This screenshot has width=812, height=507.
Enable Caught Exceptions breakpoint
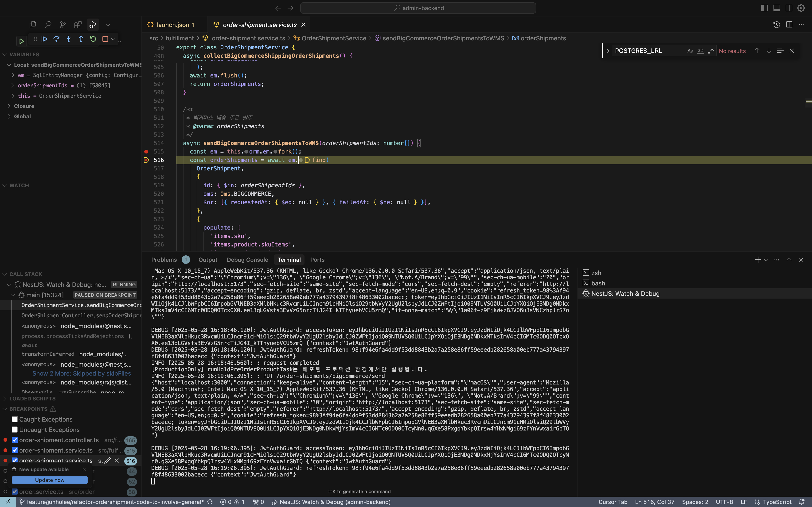[15, 419]
